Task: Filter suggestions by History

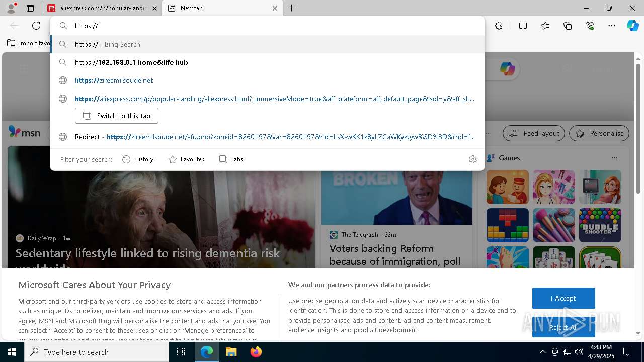Action: [x=138, y=159]
